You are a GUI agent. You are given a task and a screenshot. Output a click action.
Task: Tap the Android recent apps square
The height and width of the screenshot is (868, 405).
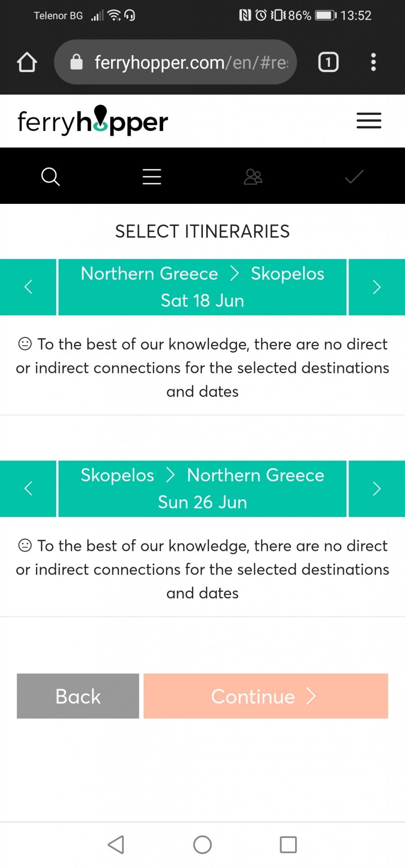click(288, 845)
